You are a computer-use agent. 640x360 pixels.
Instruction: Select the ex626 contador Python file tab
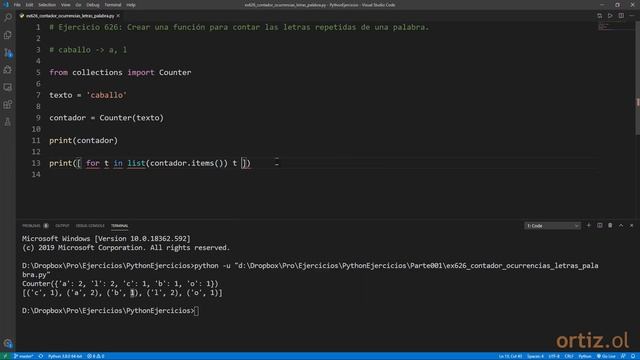70,16
